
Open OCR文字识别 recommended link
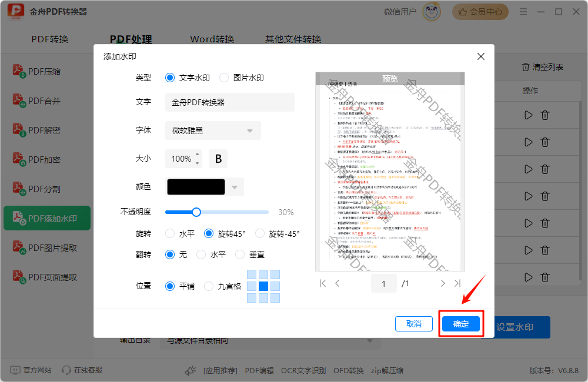click(x=303, y=370)
